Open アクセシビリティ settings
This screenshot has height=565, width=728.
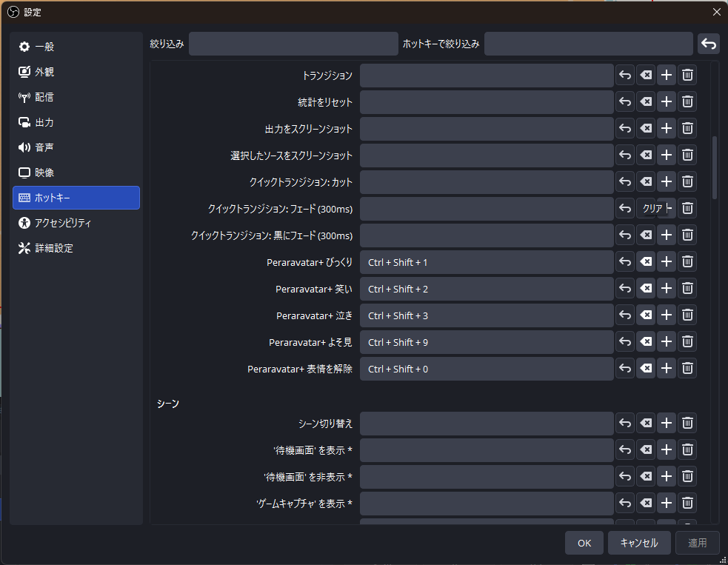coord(76,223)
